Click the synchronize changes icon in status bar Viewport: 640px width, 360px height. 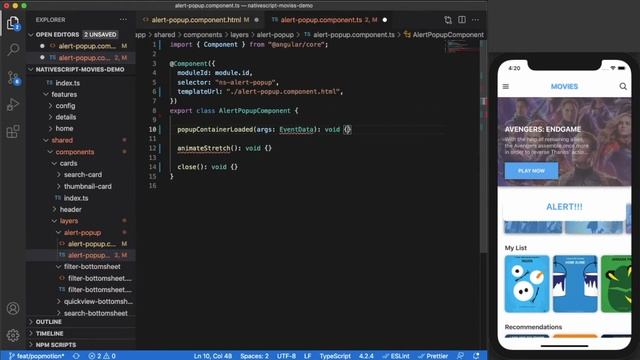pyautogui.click(x=76, y=356)
